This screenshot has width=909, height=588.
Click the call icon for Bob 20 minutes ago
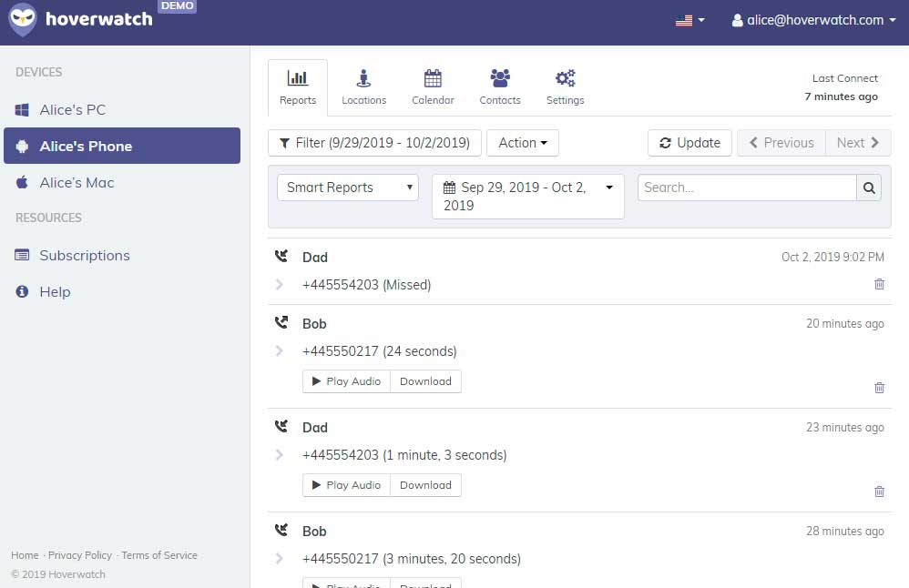[281, 323]
